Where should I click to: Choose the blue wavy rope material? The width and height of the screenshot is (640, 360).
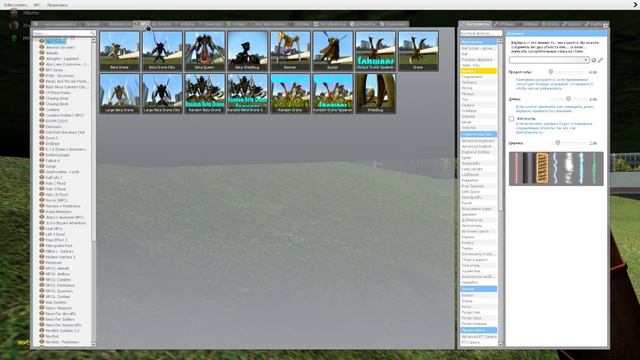point(556,169)
